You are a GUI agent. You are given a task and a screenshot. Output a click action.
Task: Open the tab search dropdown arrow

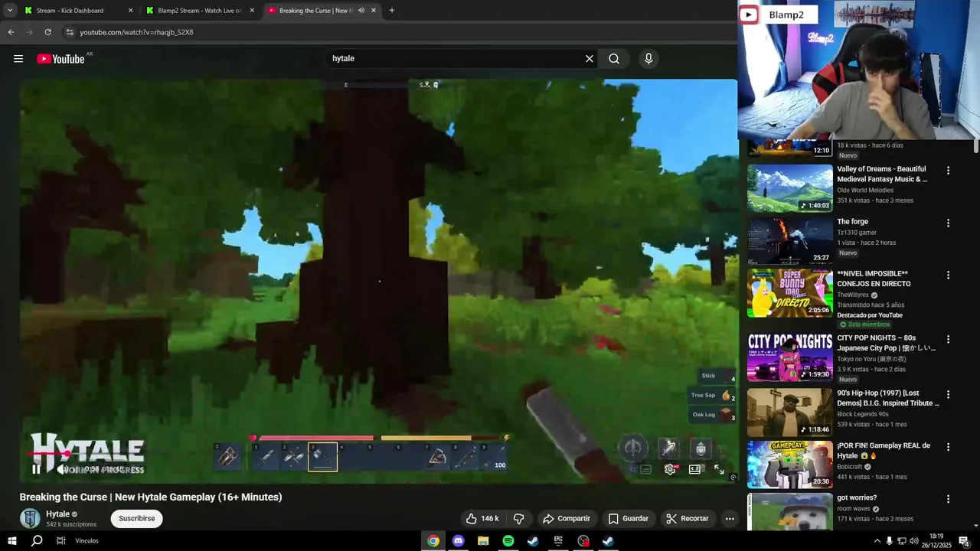point(10,11)
